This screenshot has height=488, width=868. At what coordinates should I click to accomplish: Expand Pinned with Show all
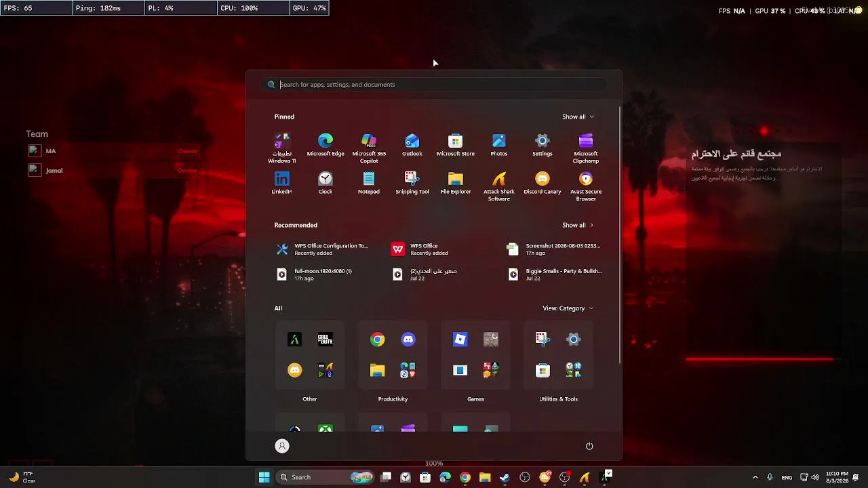578,117
